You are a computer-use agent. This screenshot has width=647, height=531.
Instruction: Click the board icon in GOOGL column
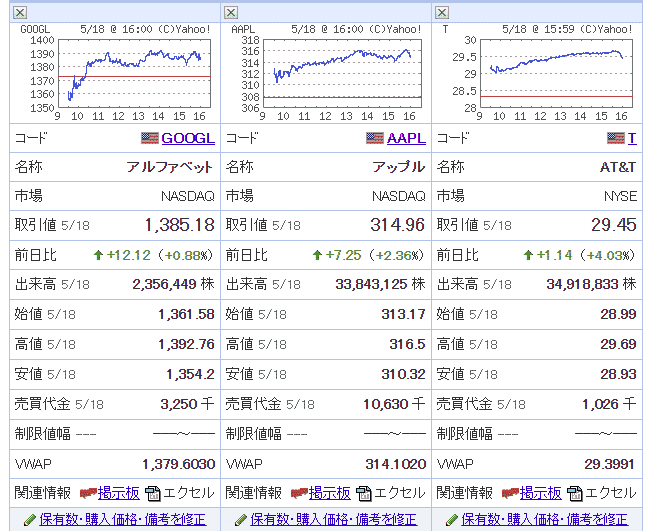tap(88, 493)
